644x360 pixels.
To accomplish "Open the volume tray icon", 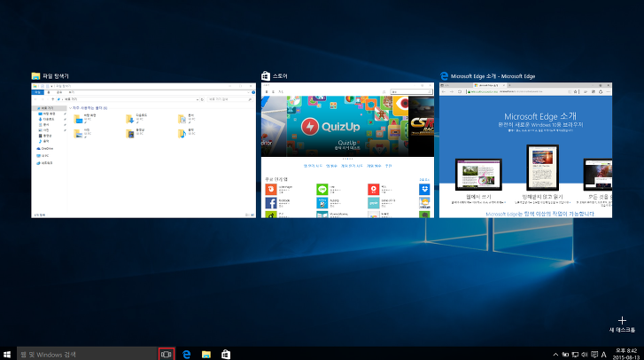I will [x=585, y=355].
